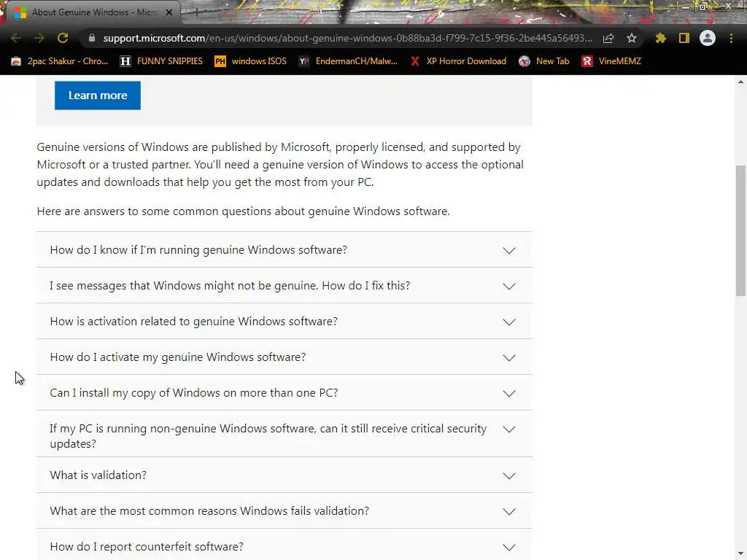Open the EndermanCH/Malw... bookmark
The image size is (747, 560).
(348, 61)
